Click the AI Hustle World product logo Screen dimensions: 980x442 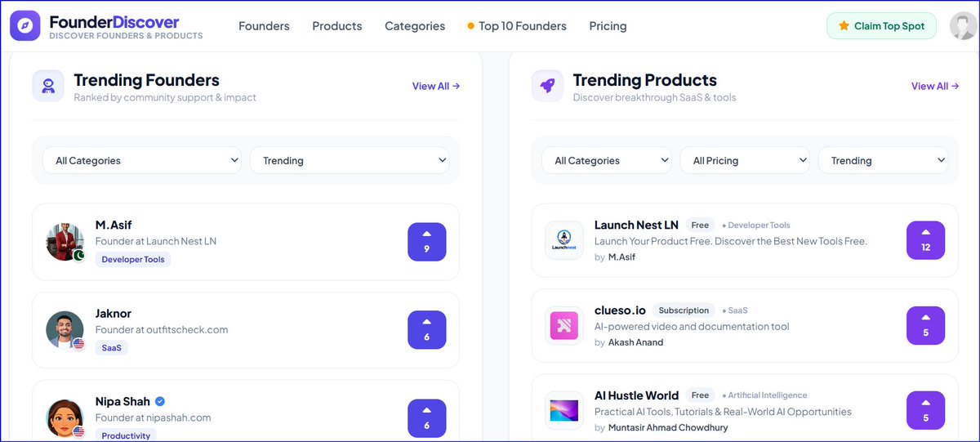[565, 410]
